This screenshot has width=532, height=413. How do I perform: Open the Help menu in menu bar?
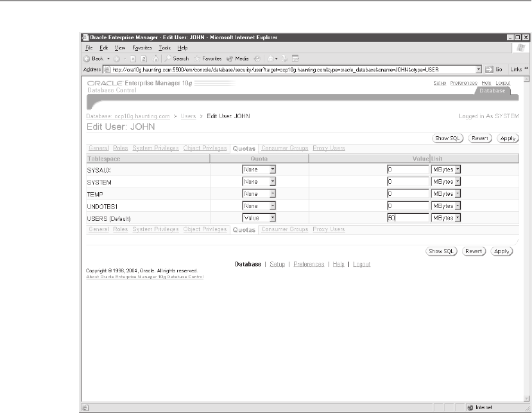click(182, 48)
